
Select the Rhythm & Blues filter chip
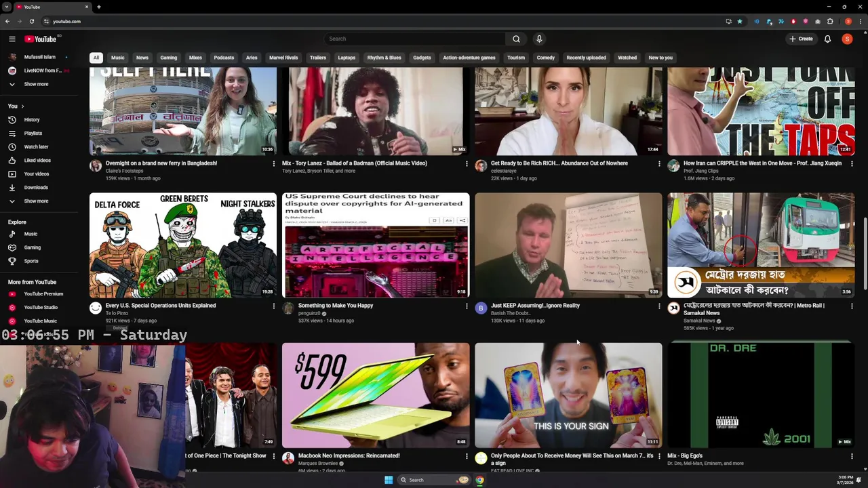[x=384, y=58]
